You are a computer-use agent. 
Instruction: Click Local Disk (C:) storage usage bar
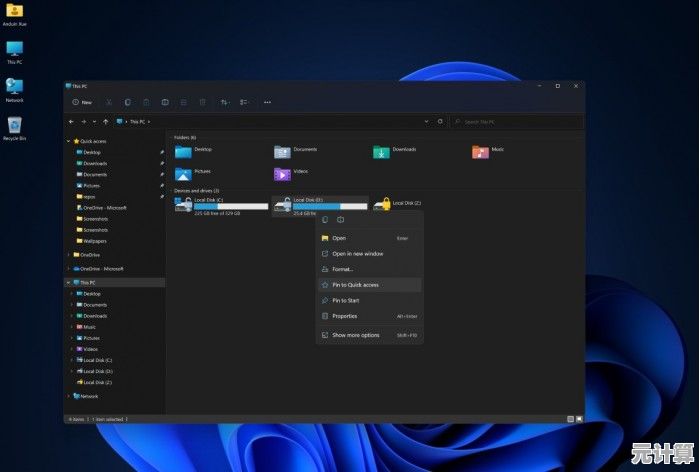coord(231,207)
